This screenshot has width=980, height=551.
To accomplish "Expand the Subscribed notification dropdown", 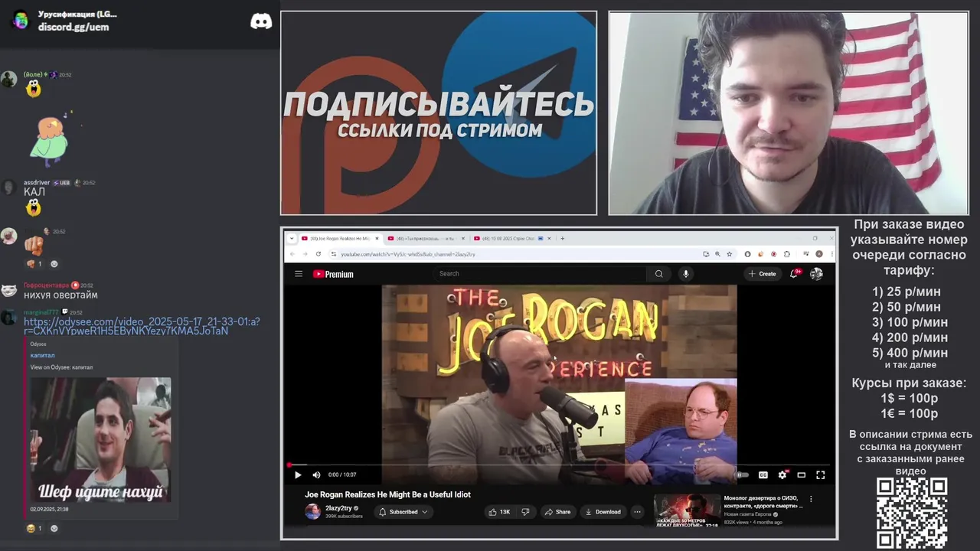I will pyautogui.click(x=403, y=512).
